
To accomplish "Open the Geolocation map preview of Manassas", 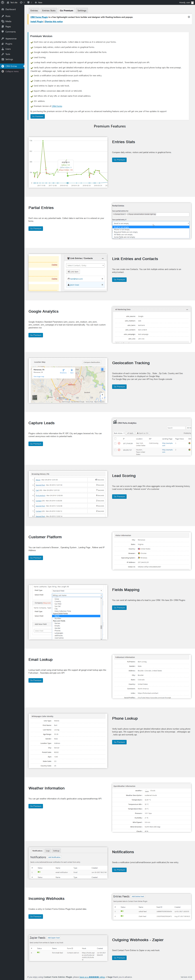I will point(68,381).
